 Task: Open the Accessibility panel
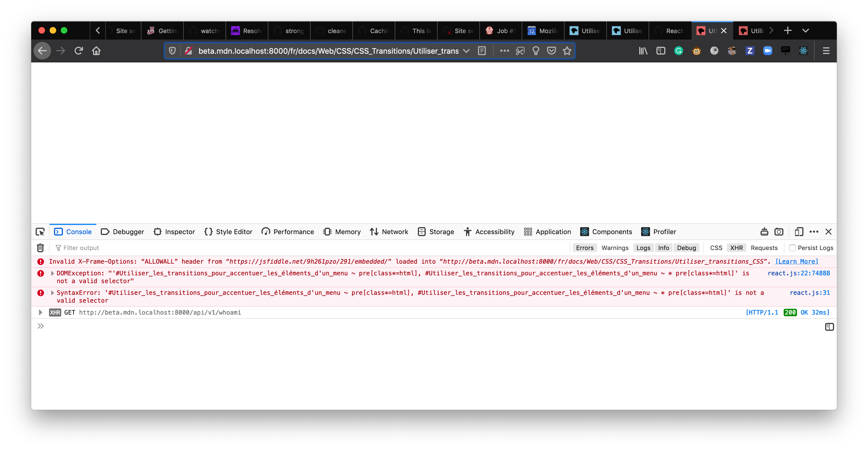[489, 232]
